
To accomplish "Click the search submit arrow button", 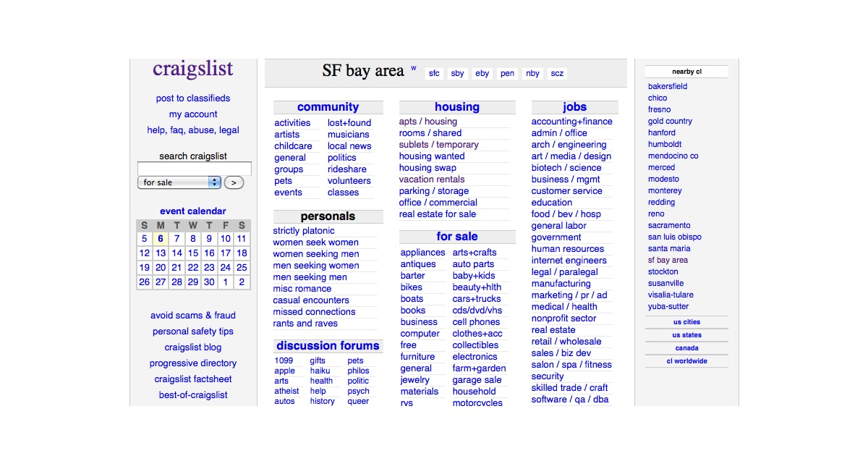I will click(234, 182).
